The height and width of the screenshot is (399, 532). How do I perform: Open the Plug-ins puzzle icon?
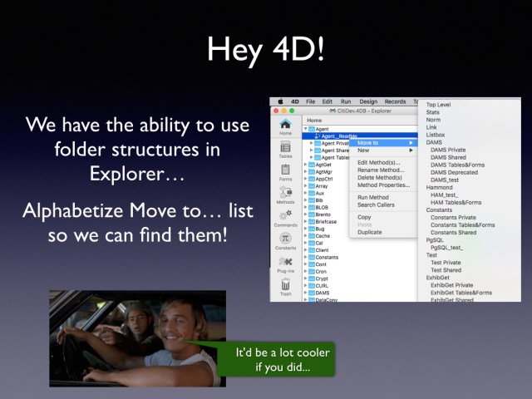[x=285, y=262]
